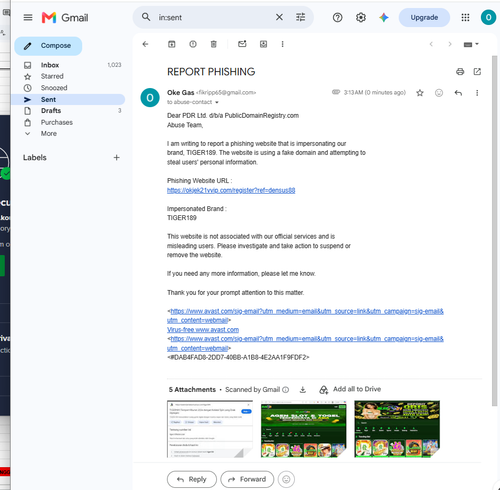Click the sender avatar Oke Gas
The height and width of the screenshot is (490, 500).
pyautogui.click(x=150, y=98)
